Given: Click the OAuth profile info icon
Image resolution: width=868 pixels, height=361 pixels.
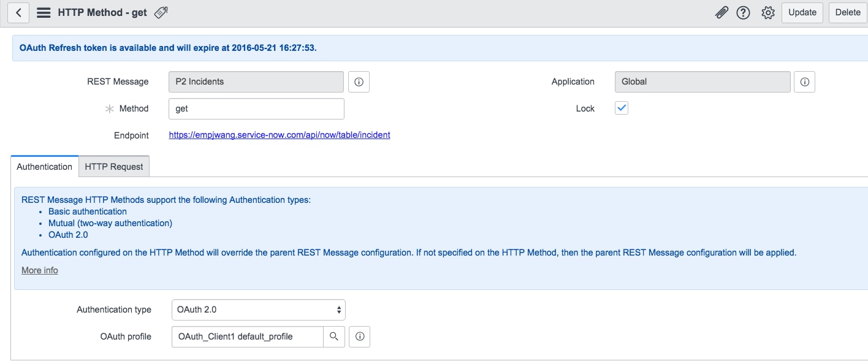Looking at the screenshot, I should 359,336.
